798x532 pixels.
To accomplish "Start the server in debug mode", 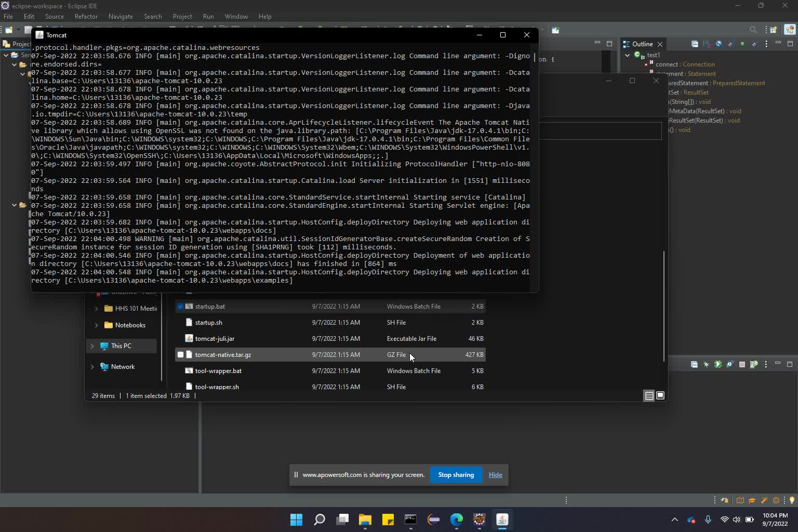I will point(706,365).
